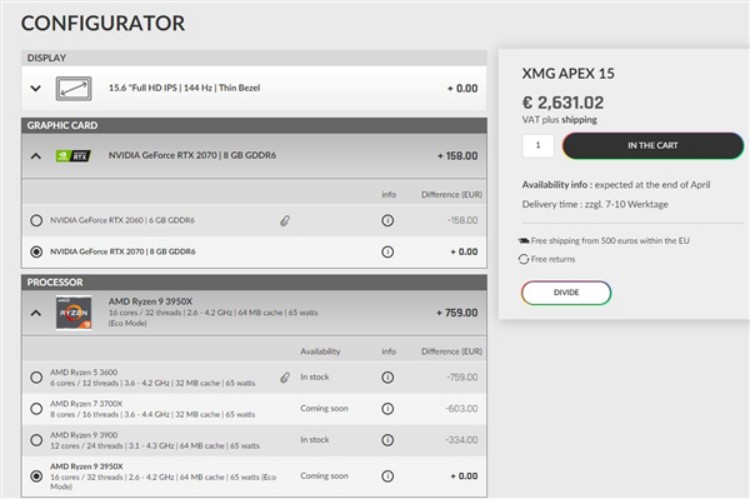Viewport: 750px width, 499px height.
Task: Click the display size icon
Action: (x=73, y=89)
